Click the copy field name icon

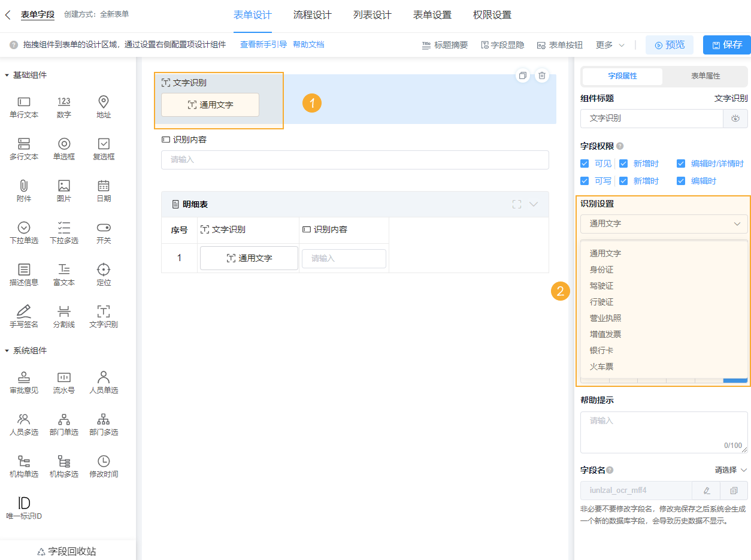tap(734, 490)
